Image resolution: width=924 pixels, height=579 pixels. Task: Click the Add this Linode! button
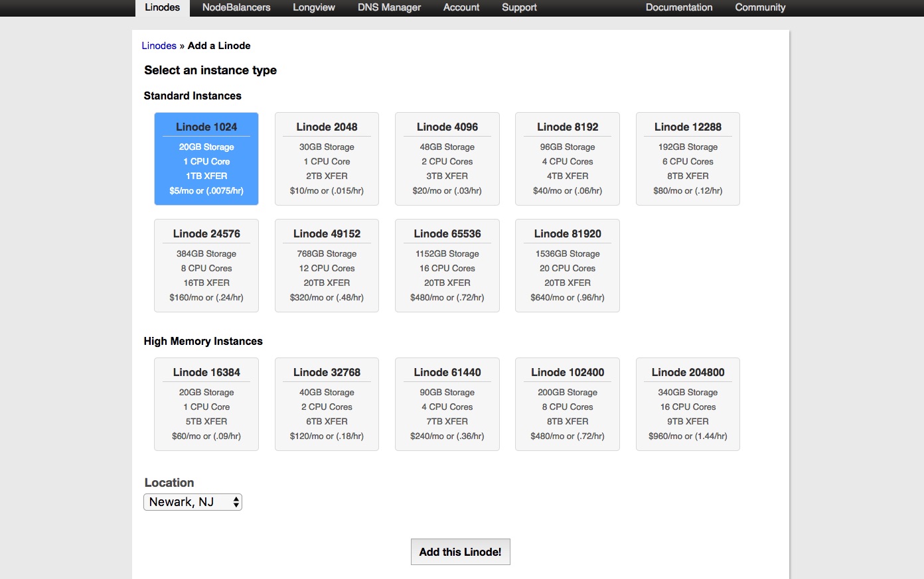tap(460, 552)
